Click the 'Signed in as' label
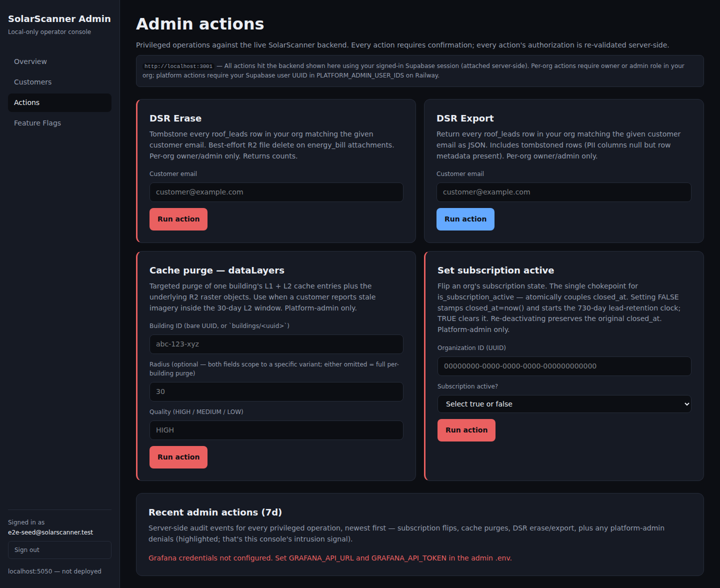This screenshot has width=720, height=588. coord(26,522)
